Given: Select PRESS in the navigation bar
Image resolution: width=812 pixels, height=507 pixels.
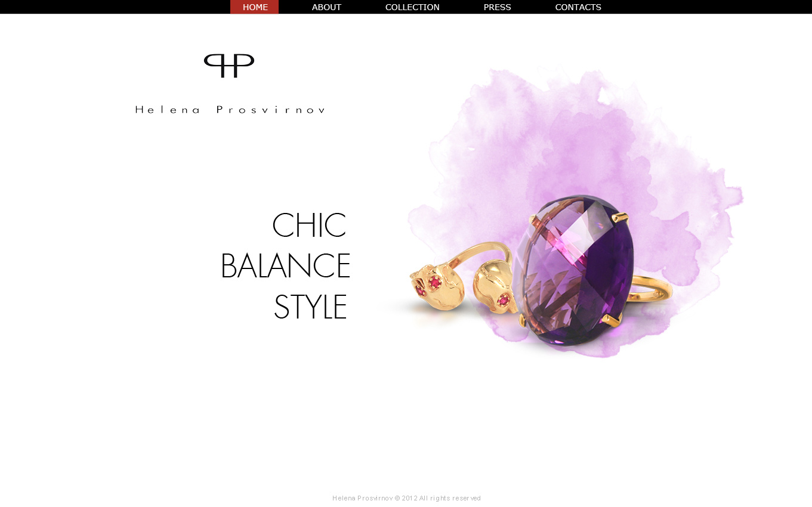Looking at the screenshot, I should [497, 7].
